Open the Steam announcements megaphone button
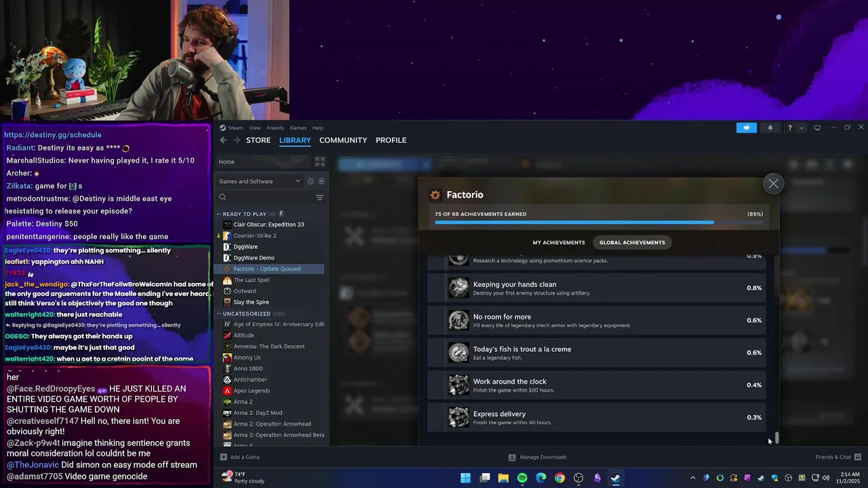This screenshot has height=488, width=868. 746,127
